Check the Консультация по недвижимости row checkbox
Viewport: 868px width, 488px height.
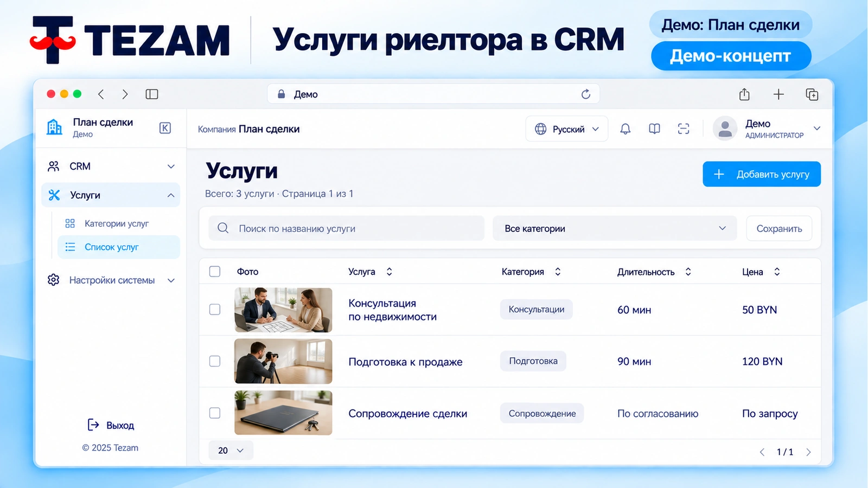click(x=215, y=310)
